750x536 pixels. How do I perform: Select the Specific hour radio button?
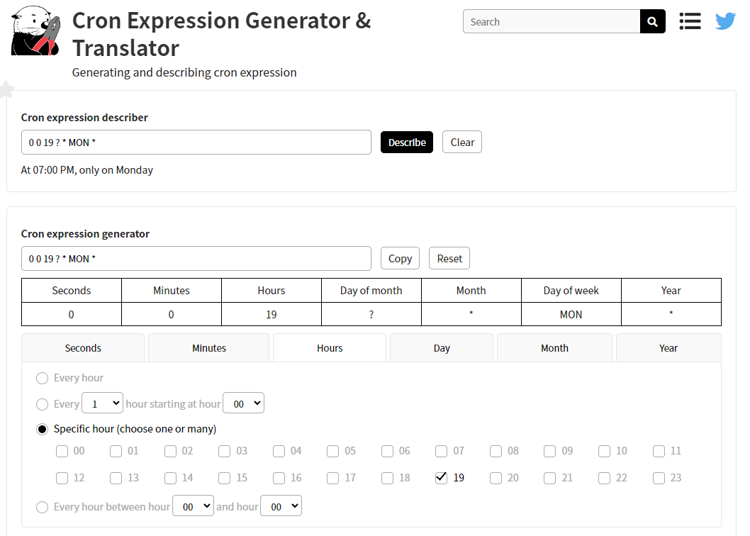[42, 429]
